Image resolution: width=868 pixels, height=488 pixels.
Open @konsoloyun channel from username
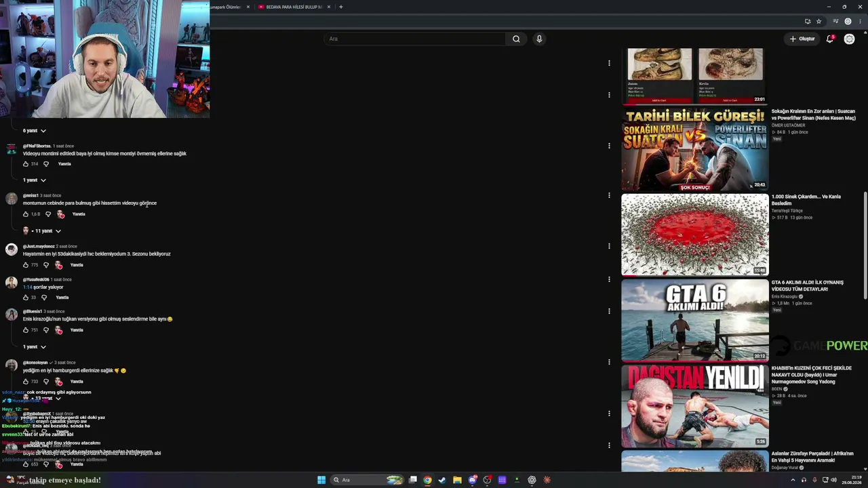[x=35, y=363]
